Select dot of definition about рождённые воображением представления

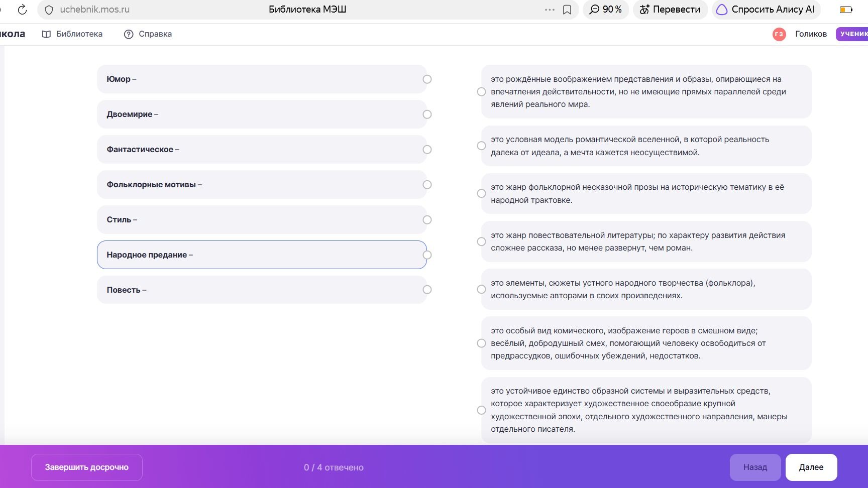(x=481, y=92)
